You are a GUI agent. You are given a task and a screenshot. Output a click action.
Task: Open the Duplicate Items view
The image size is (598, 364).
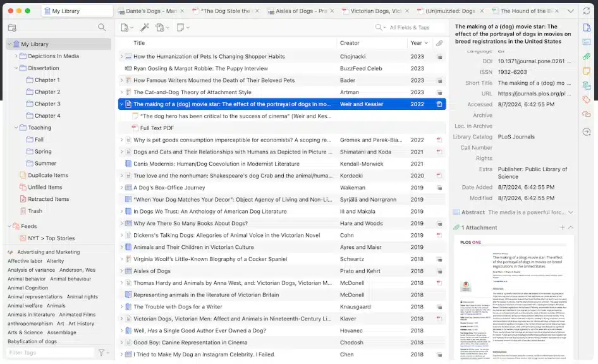click(47, 175)
